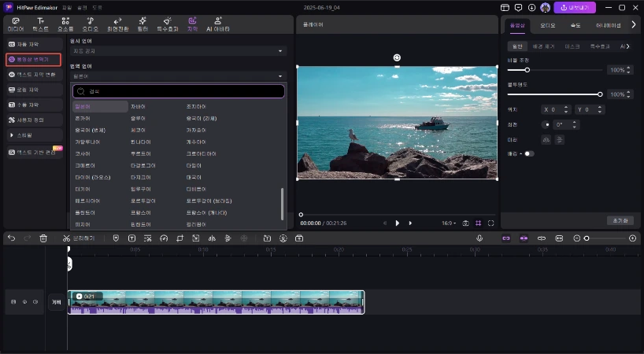Choose 일본어 (Japanese) in the language list
644x354 pixels.
coord(100,107)
